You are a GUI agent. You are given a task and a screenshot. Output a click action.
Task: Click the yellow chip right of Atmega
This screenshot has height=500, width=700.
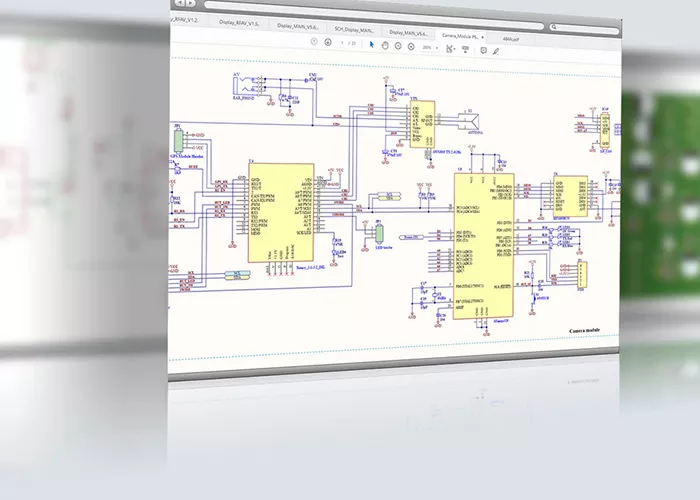570,196
